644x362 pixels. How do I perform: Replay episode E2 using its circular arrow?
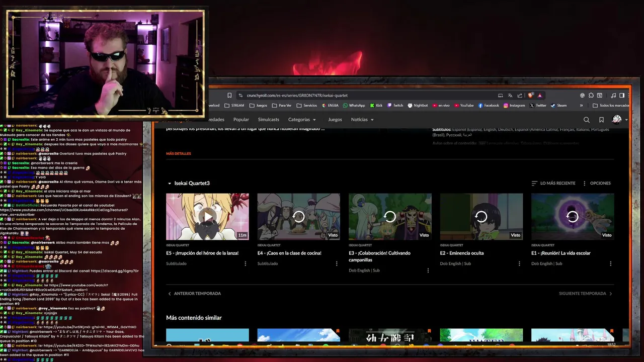(481, 217)
